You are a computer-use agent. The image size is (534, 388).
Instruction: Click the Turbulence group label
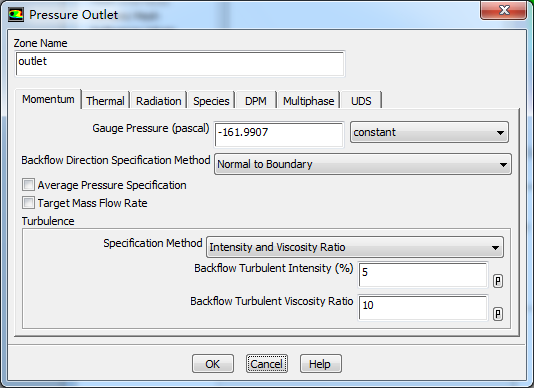pyautogui.click(x=48, y=221)
